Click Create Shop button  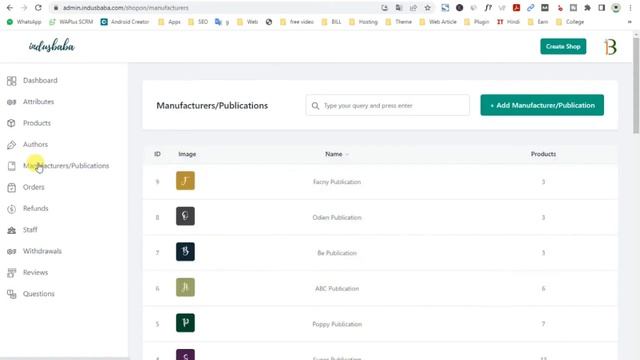click(x=563, y=47)
